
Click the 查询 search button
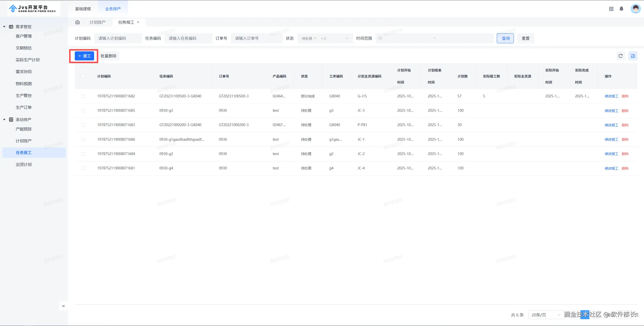click(x=505, y=38)
